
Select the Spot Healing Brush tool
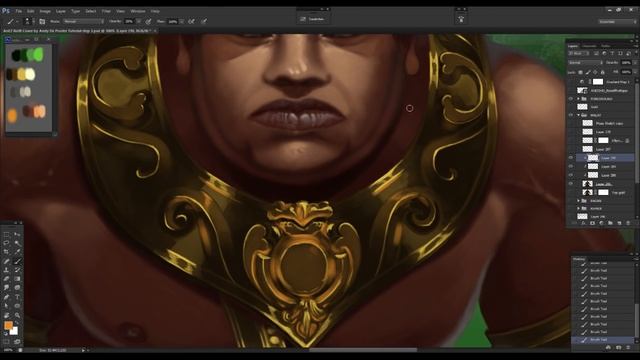(7, 261)
